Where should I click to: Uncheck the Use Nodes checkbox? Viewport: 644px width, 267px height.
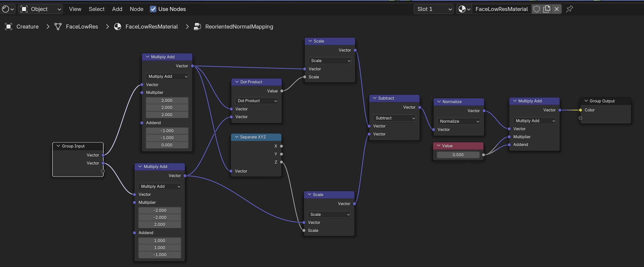(x=153, y=9)
